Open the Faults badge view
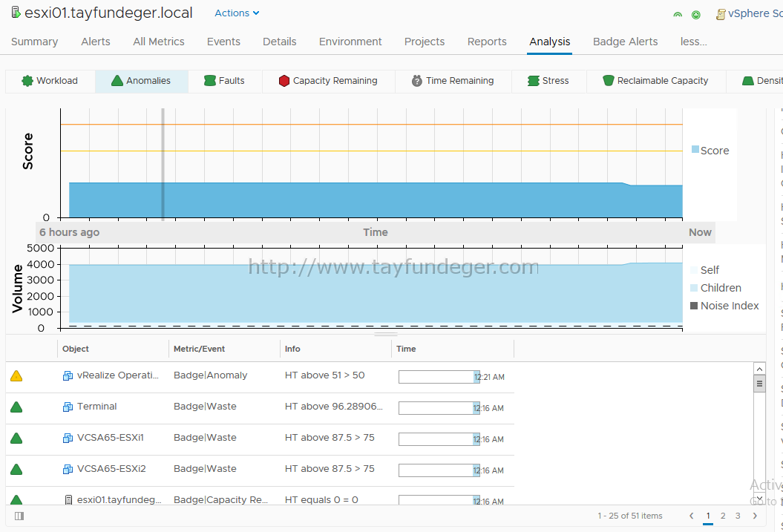The width and height of the screenshot is (783, 532). pos(225,81)
